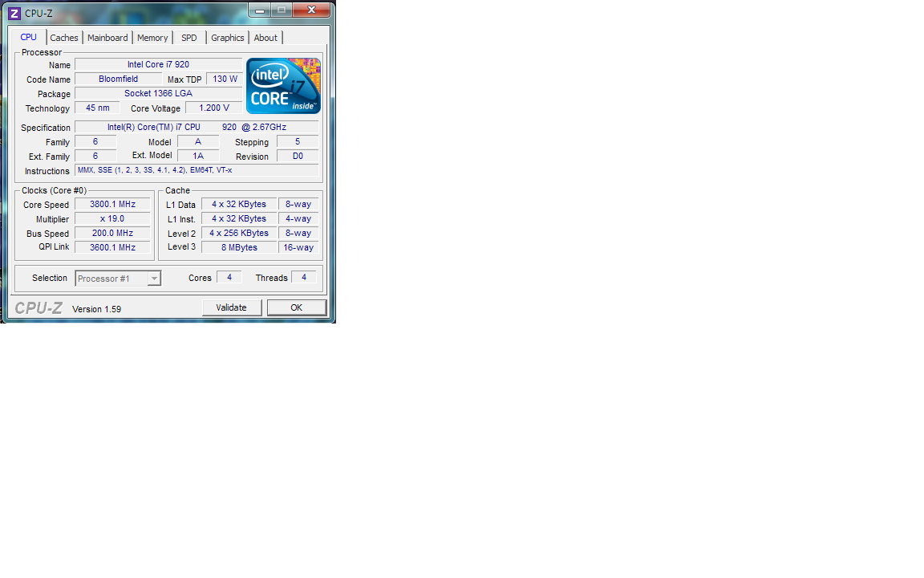The image size is (924, 578).
Task: Click the Technology value 45 nm
Action: click(x=97, y=108)
